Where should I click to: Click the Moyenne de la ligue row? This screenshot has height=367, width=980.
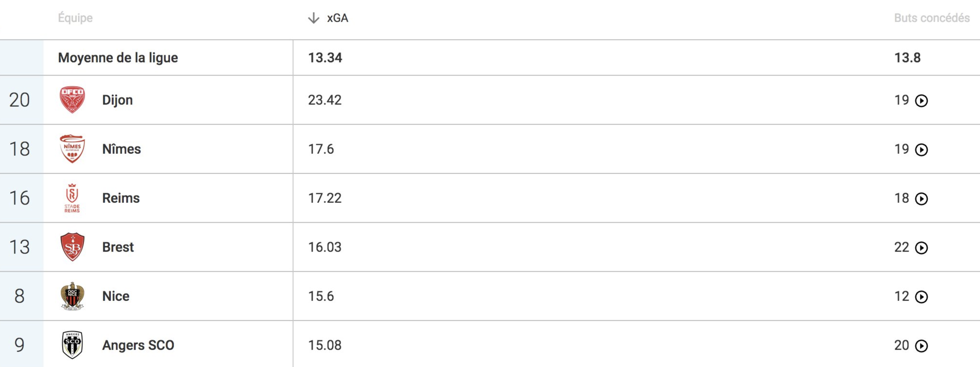pos(490,57)
